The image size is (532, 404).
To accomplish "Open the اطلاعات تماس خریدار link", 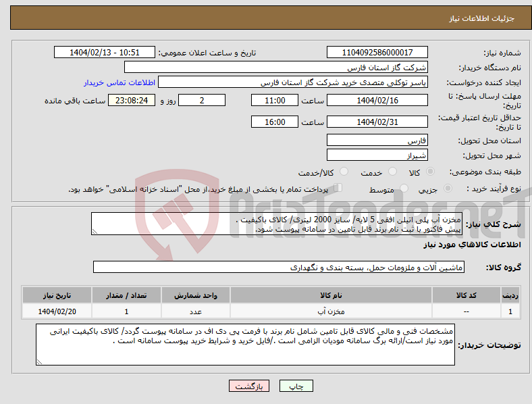I will point(119,82).
